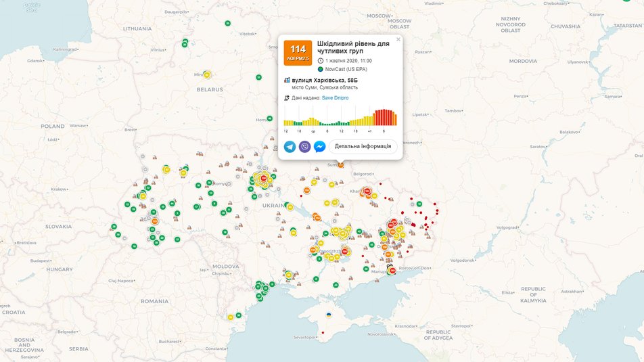This screenshot has height=362, width=644.
Task: Click the Ukrainian flag icon in Crimea
Action: (x=329, y=315)
